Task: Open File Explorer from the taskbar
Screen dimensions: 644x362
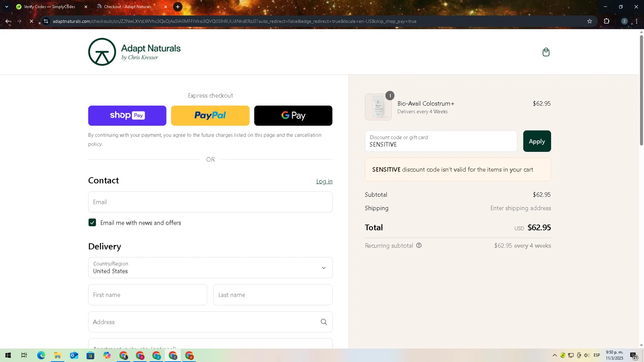Action: [x=58, y=355]
